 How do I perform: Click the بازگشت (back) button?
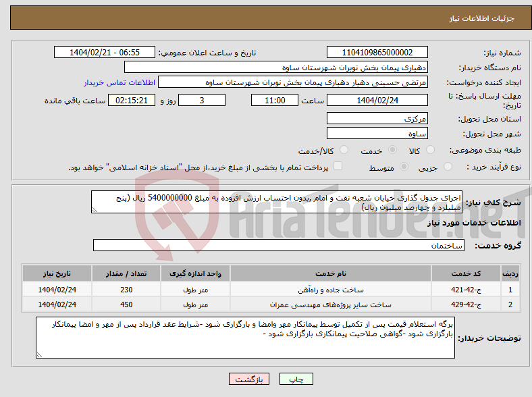249,379
